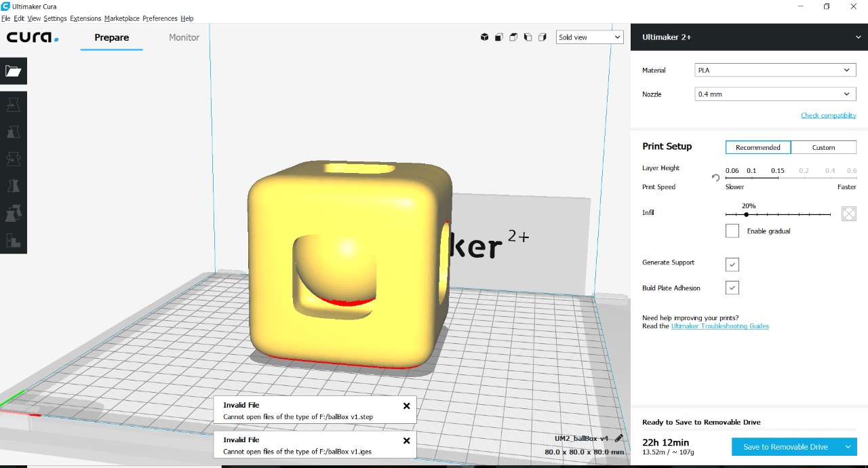This screenshot has width=868, height=468.
Task: Select the Per Model Settings tool
Action: pos(14,213)
